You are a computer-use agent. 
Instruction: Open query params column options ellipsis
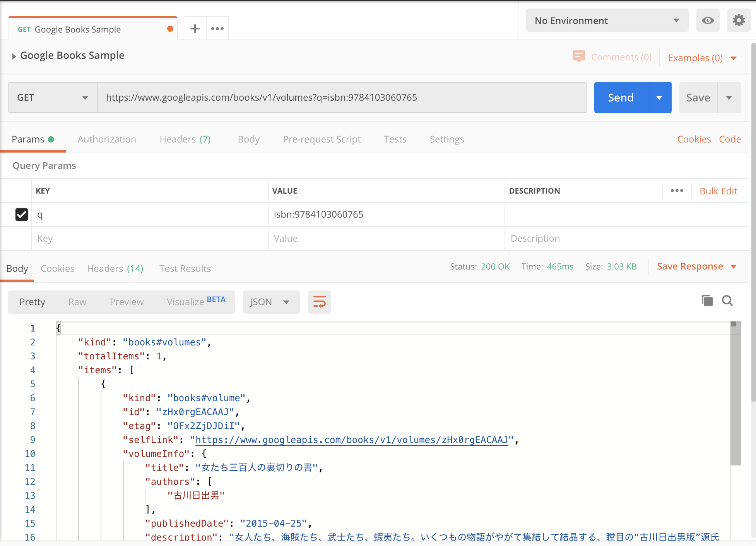(677, 191)
